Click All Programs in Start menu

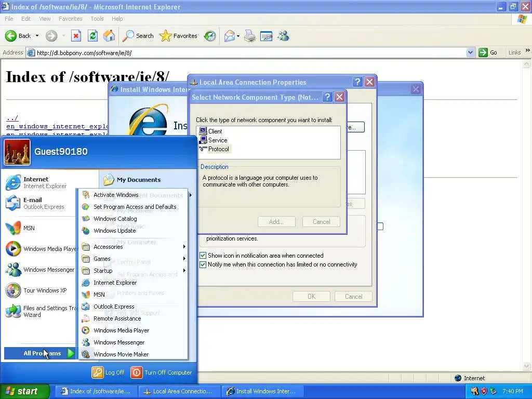(39, 353)
